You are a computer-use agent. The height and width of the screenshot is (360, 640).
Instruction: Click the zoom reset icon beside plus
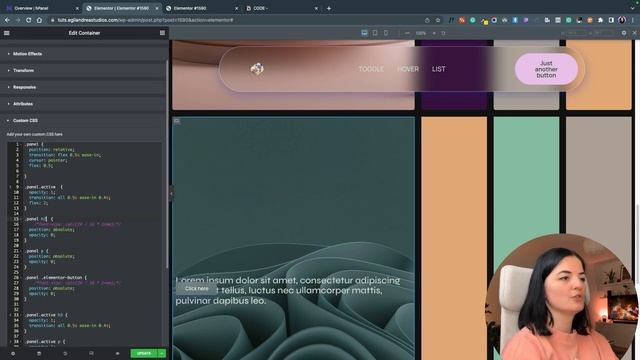coord(443,33)
